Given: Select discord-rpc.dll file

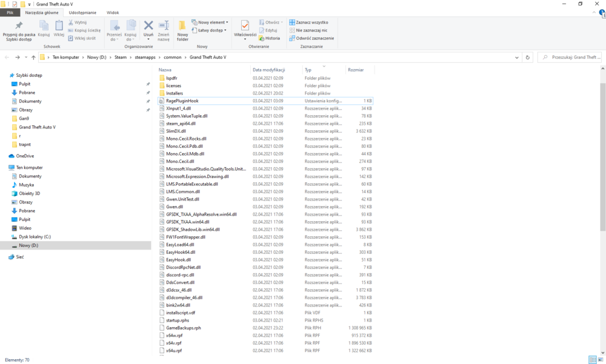Looking at the screenshot, I should 265,275.
